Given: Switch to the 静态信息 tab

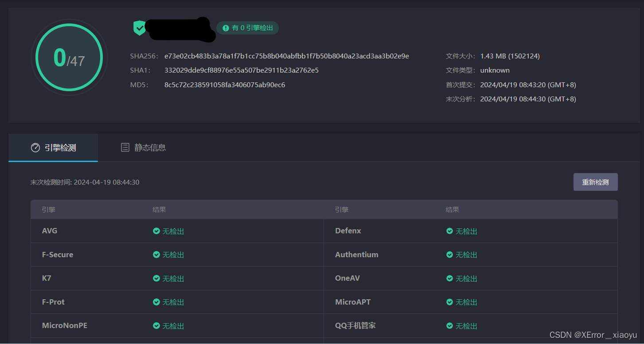Looking at the screenshot, I should click(144, 148).
